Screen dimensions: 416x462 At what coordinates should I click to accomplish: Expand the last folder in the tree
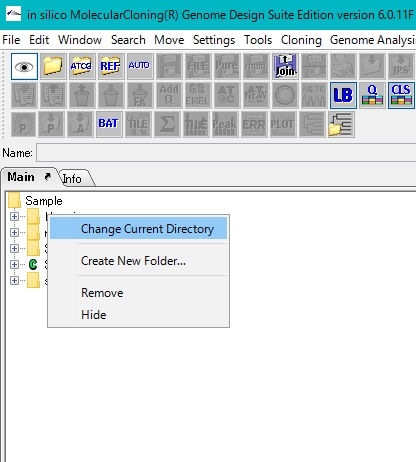(x=14, y=280)
